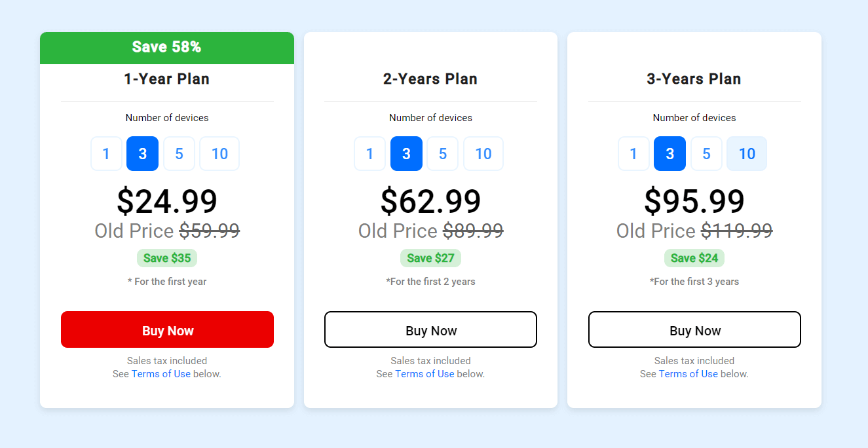Viewport: 868px width, 448px height.
Task: Click the green Save 58% banner
Action: point(167,48)
